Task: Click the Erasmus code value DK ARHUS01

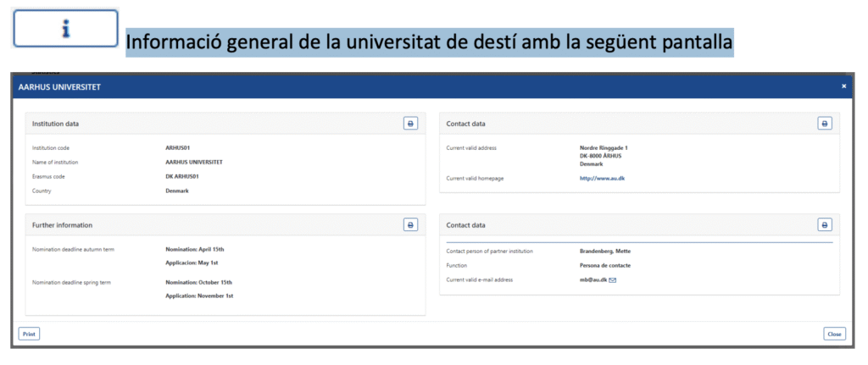Action: 182,176
